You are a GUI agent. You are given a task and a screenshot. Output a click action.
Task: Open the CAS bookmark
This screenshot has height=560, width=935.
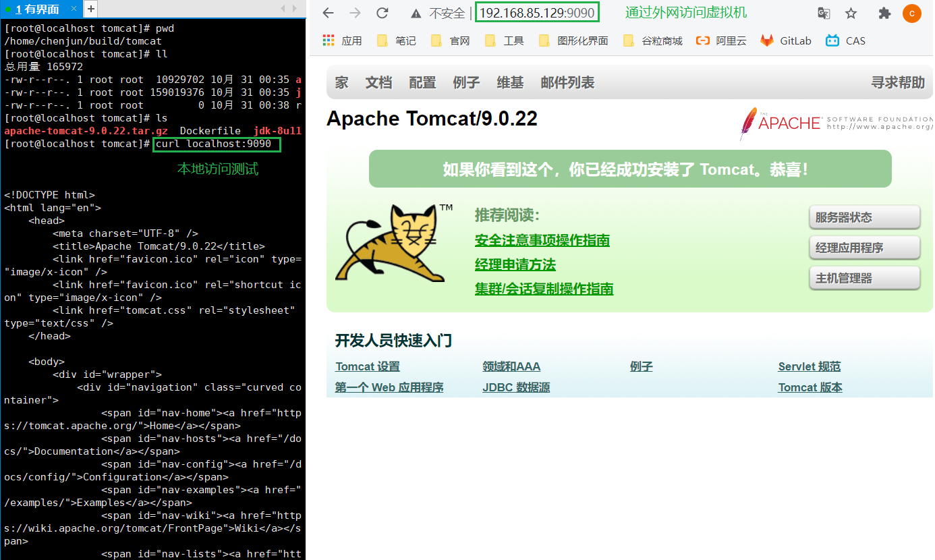pos(845,40)
